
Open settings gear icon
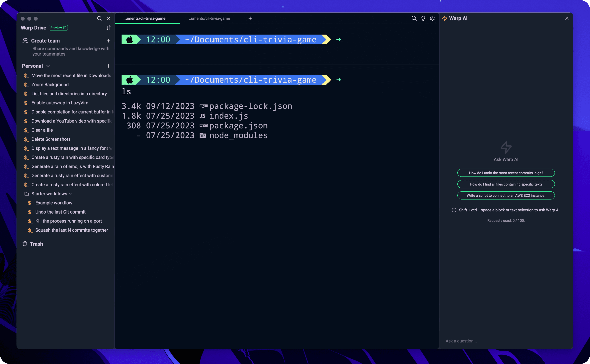(x=432, y=19)
